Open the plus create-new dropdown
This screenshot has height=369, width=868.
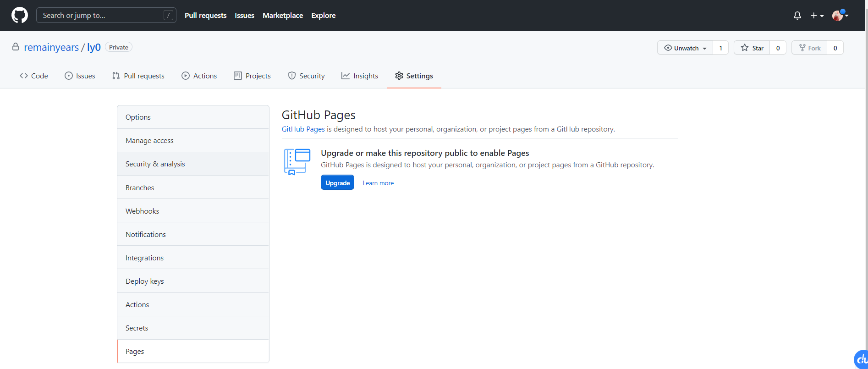coord(817,16)
